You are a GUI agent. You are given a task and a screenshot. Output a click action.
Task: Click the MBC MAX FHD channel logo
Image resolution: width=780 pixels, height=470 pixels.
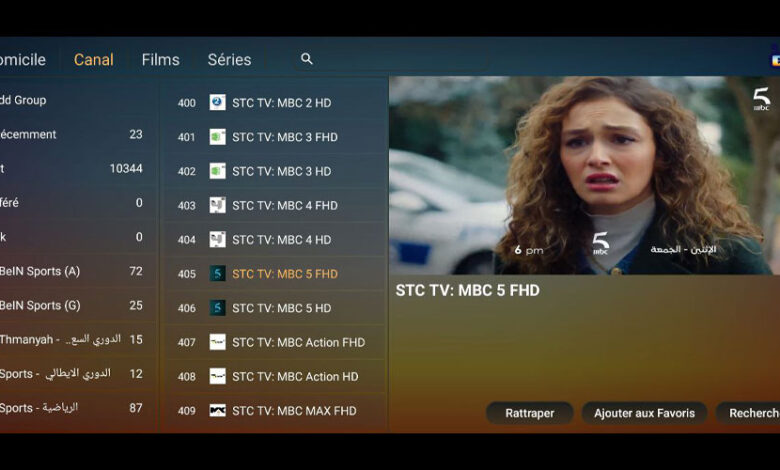click(x=217, y=410)
